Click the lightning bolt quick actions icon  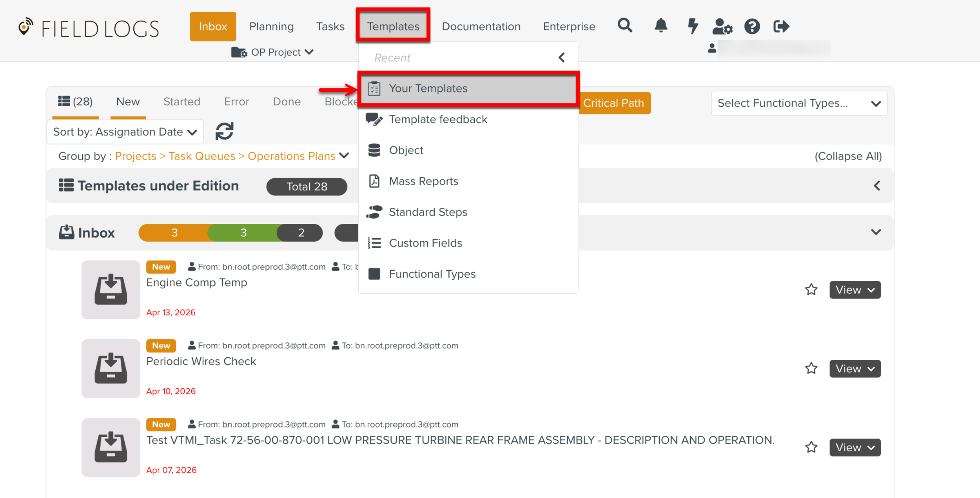tap(693, 26)
